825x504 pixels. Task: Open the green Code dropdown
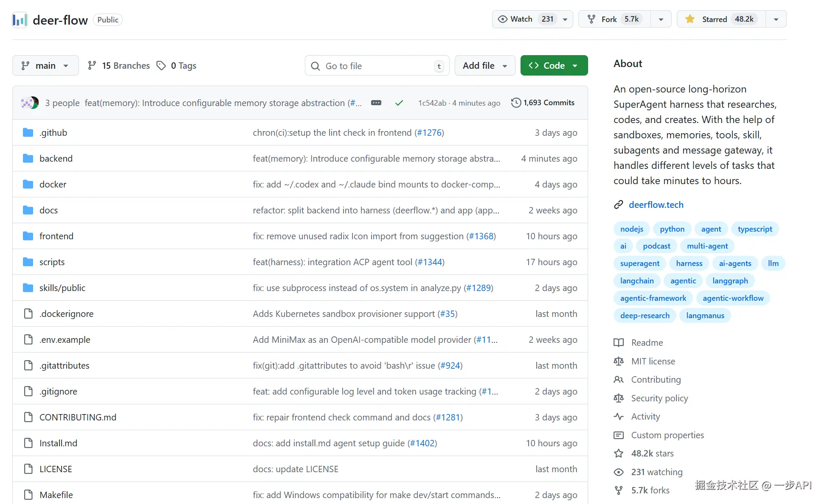pos(554,66)
